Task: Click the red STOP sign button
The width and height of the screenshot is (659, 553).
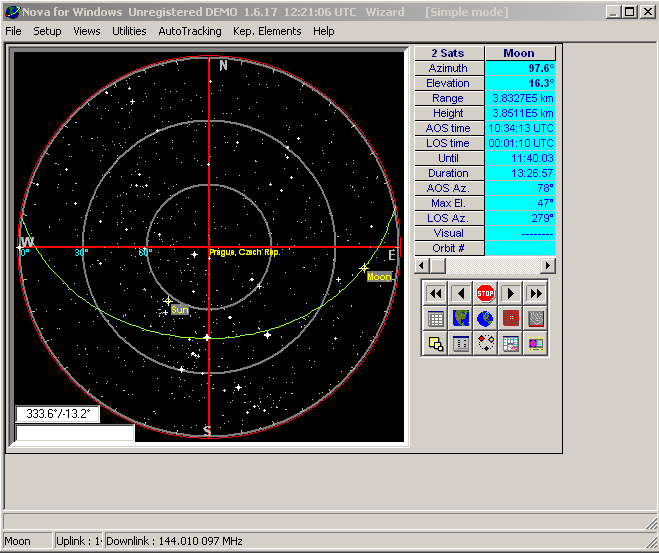Action: click(x=486, y=293)
